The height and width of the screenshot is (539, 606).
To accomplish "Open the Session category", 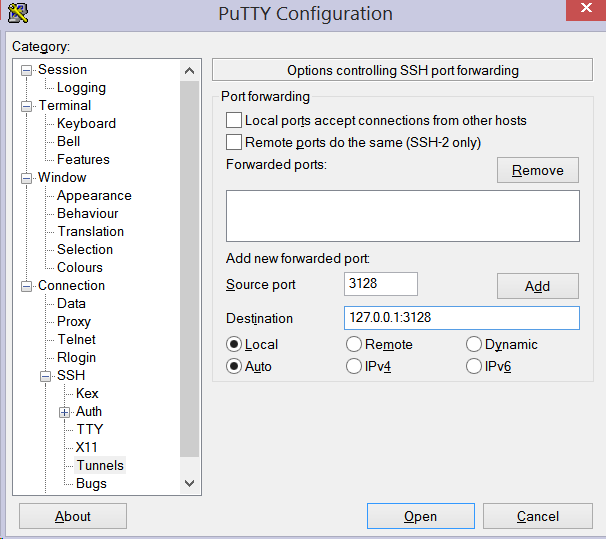I will [x=62, y=70].
